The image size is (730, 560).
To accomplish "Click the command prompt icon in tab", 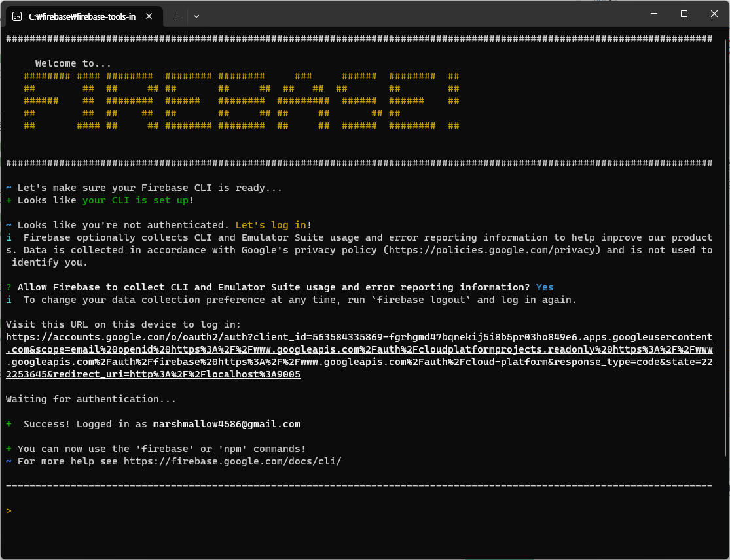I will pos(17,17).
